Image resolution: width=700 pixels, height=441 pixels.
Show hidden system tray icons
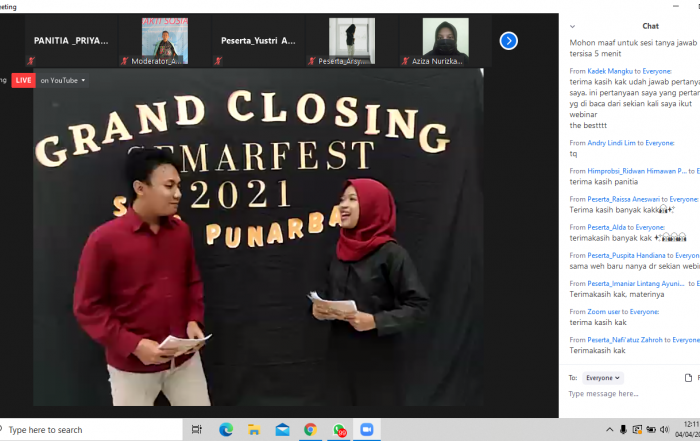click(609, 429)
